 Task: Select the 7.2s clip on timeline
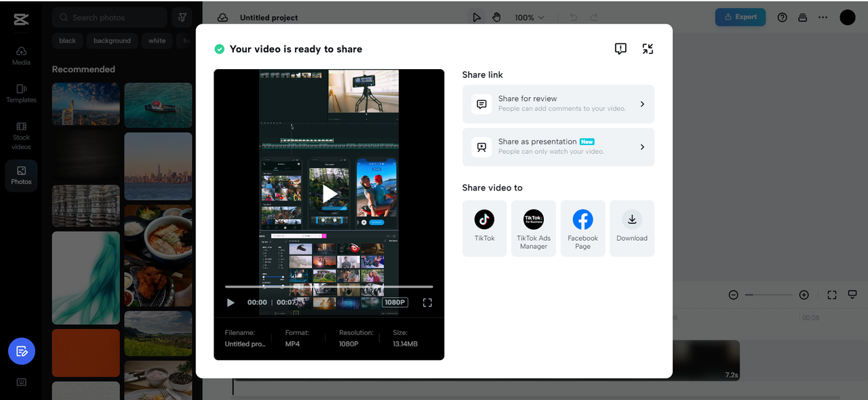(x=705, y=360)
